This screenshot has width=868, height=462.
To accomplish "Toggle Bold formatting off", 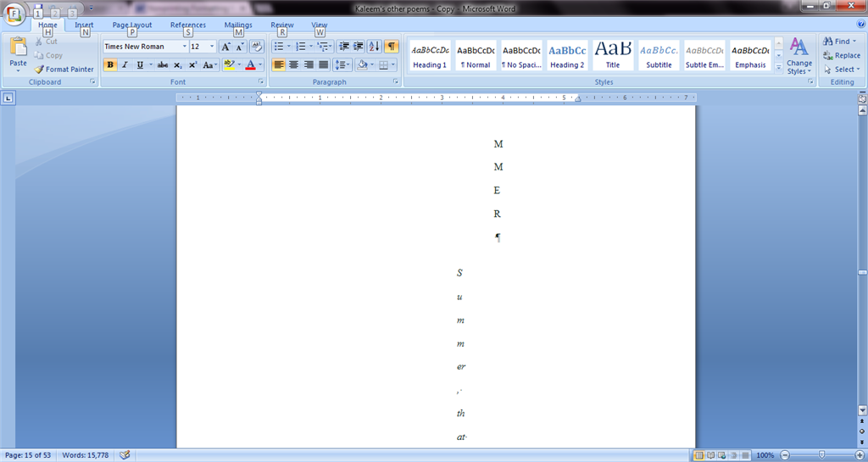I will [x=110, y=64].
